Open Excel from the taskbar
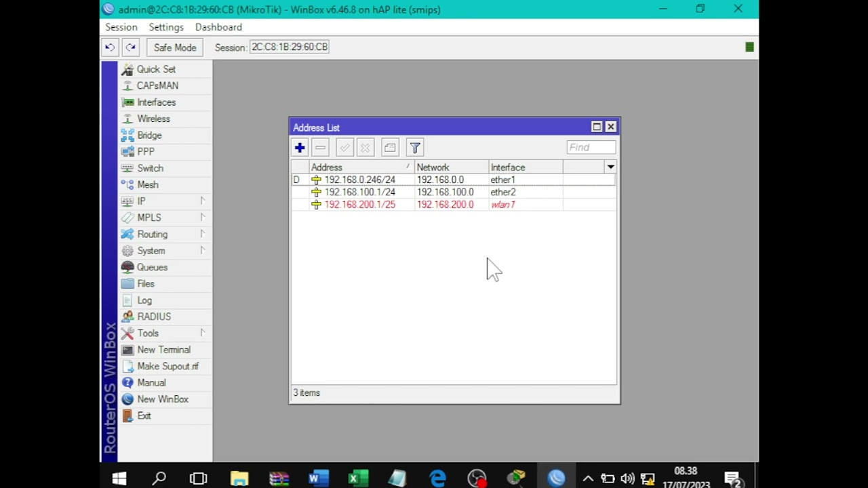This screenshot has width=868, height=488. point(357,479)
